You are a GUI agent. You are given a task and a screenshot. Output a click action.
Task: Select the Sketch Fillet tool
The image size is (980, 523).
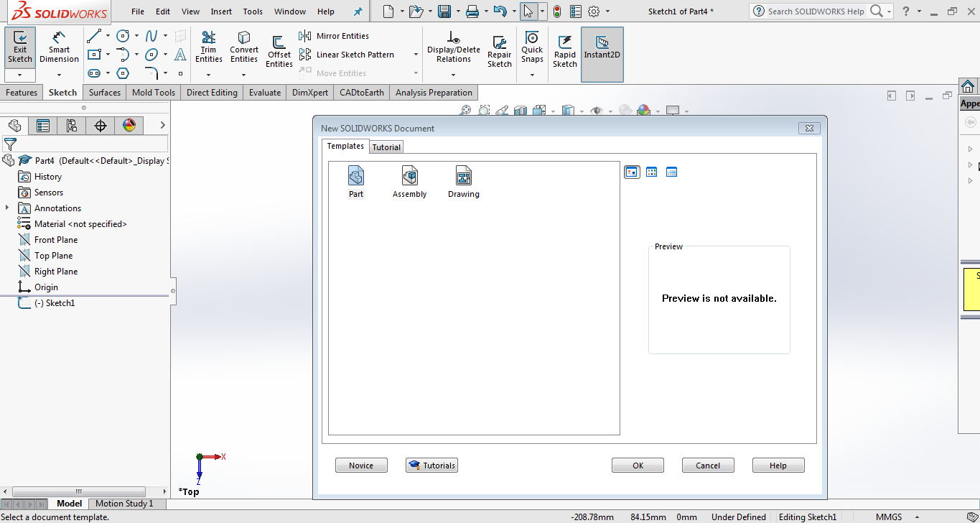pyautogui.click(x=151, y=73)
